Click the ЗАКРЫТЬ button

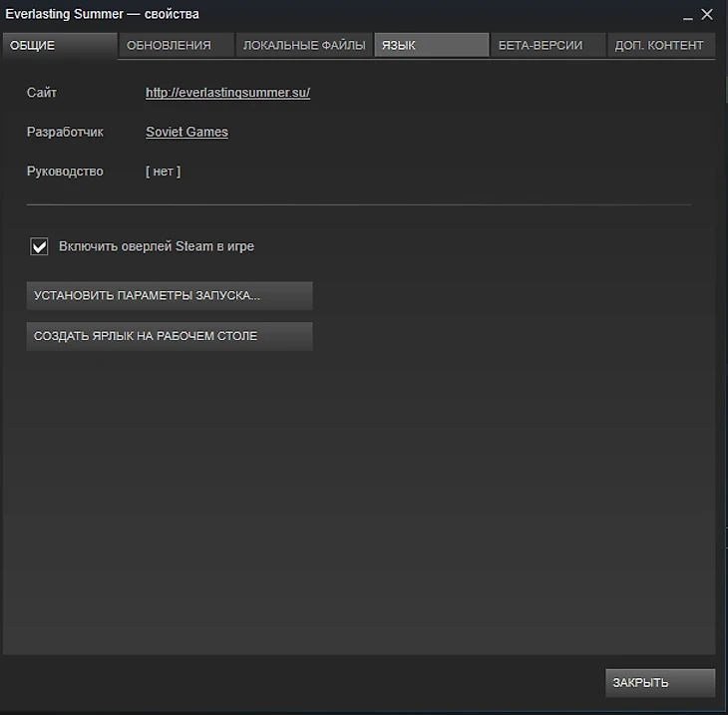660,683
